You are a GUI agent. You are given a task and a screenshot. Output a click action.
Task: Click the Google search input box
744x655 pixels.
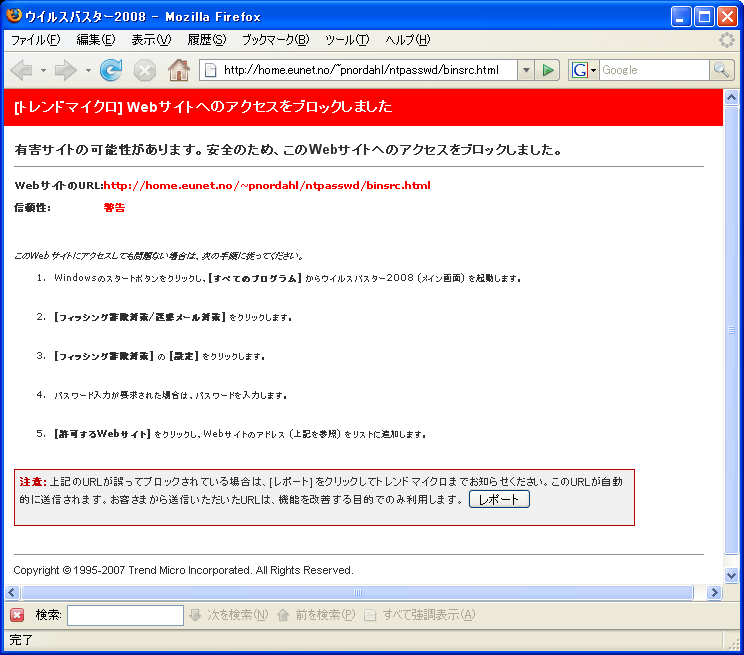point(654,70)
